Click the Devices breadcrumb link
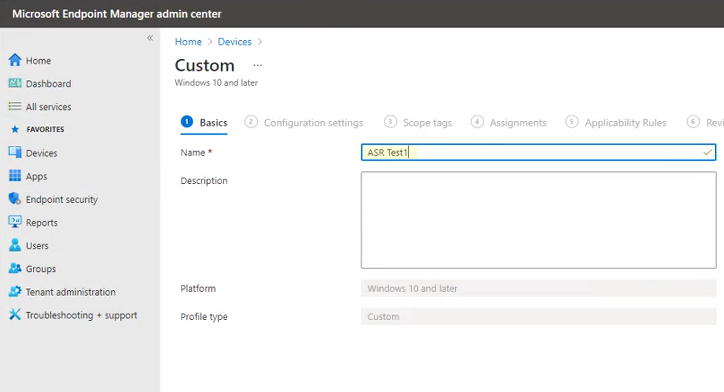Screen dimensions: 724x392 coord(235,42)
